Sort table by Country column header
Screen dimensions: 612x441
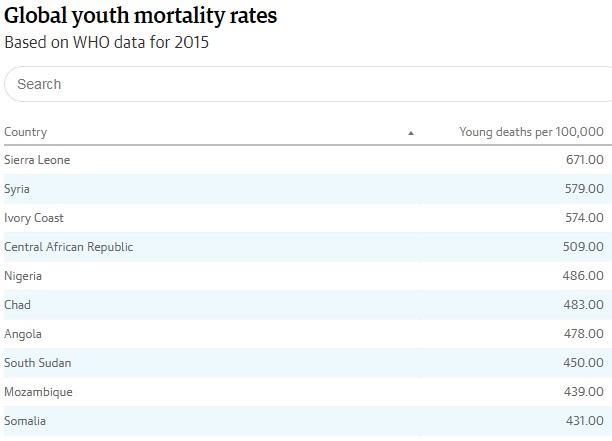(26, 132)
